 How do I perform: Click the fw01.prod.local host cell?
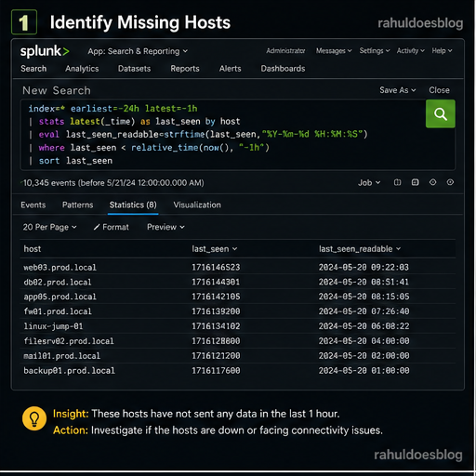pyautogui.click(x=58, y=311)
